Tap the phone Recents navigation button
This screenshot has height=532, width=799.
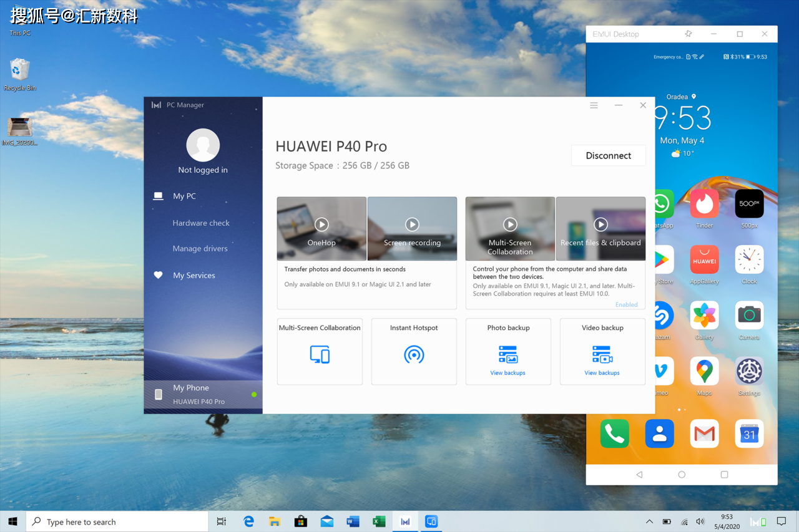pyautogui.click(x=724, y=475)
